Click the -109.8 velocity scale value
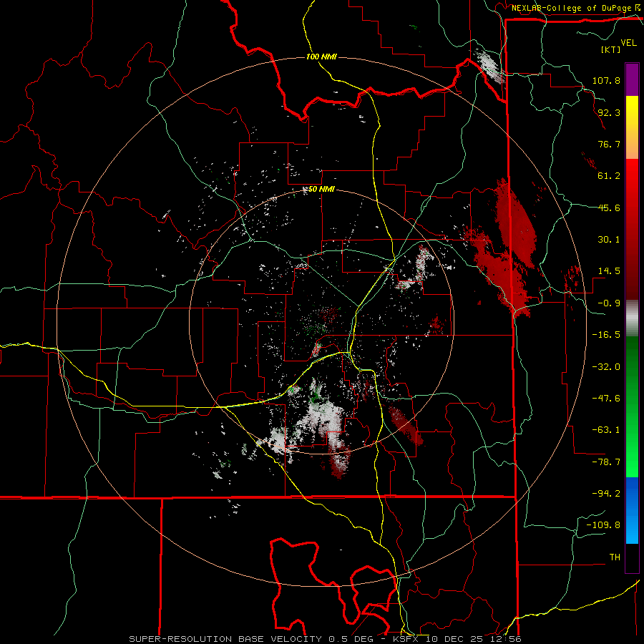 [x=603, y=525]
